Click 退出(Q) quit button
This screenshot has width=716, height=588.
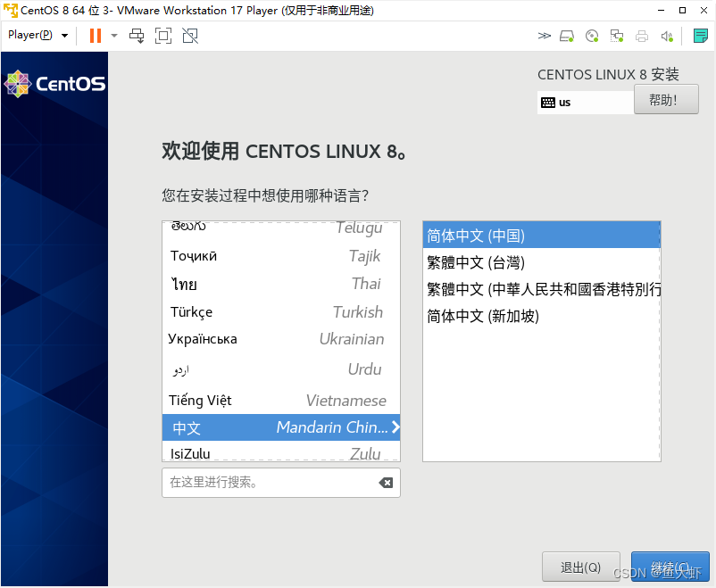tap(581, 567)
